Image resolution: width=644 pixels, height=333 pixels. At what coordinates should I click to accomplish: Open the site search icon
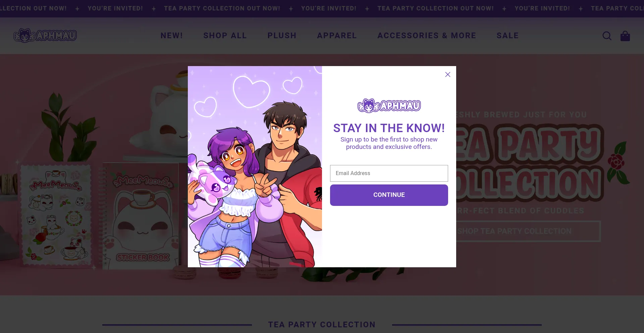click(607, 36)
